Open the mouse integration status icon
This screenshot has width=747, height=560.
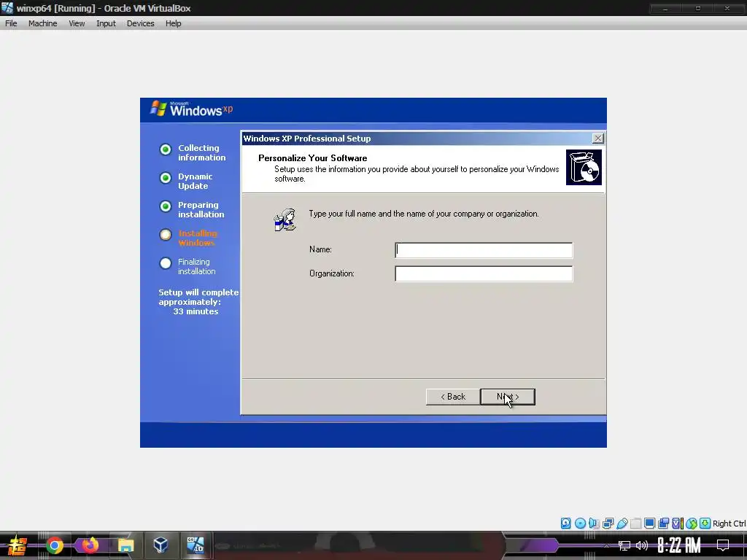[692, 524]
